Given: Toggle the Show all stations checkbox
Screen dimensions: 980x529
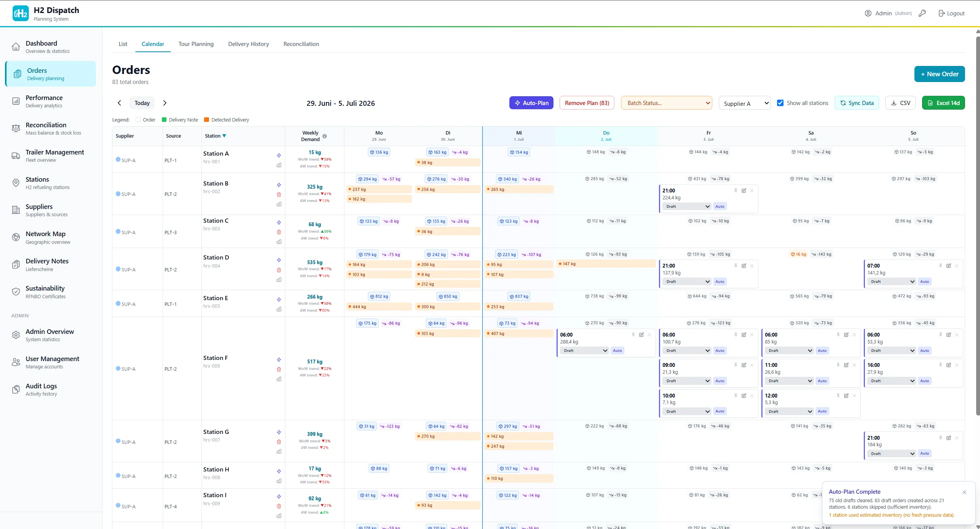Looking at the screenshot, I should [x=780, y=103].
